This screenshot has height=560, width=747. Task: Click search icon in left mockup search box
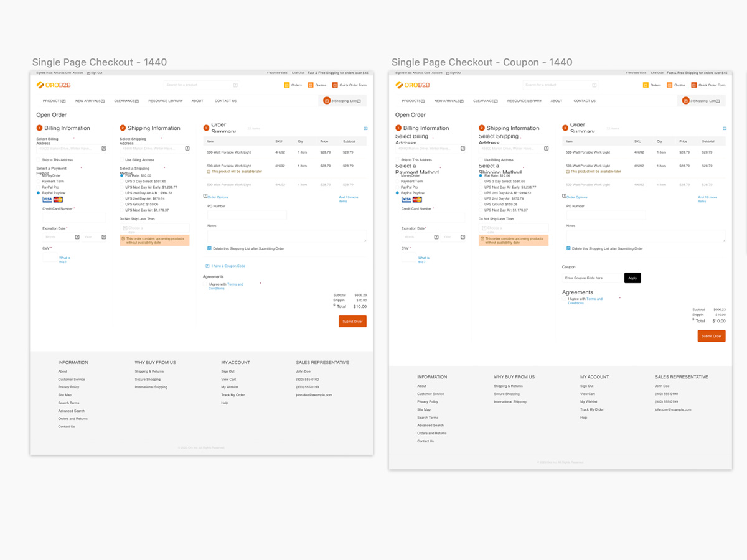coord(235,85)
